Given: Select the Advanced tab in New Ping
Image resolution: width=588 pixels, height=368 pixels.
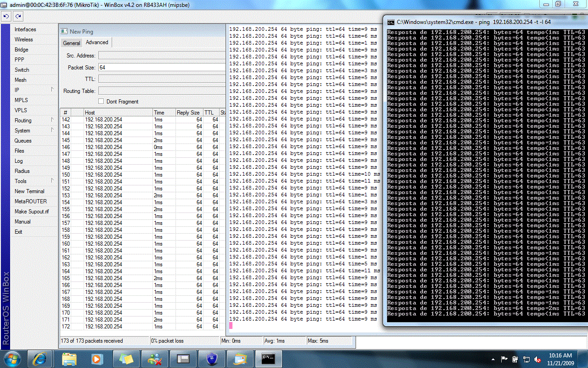Looking at the screenshot, I should coord(97,42).
